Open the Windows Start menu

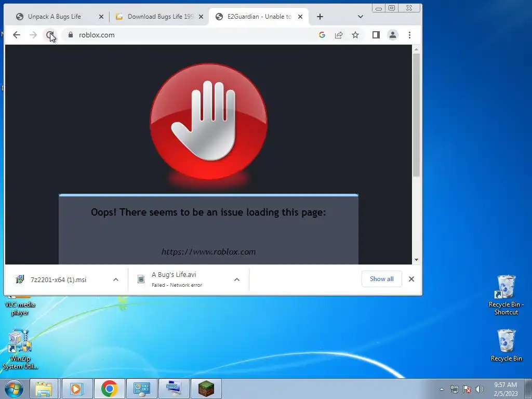pyautogui.click(x=14, y=389)
